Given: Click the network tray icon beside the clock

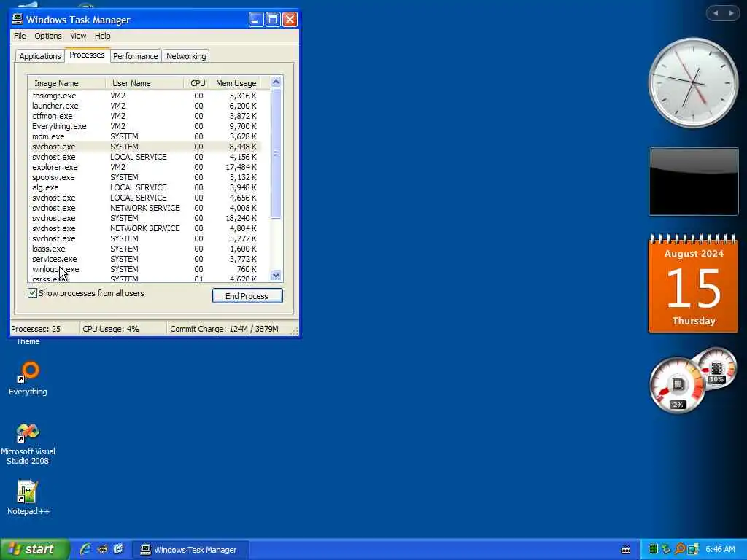Looking at the screenshot, I should pyautogui.click(x=693, y=549).
